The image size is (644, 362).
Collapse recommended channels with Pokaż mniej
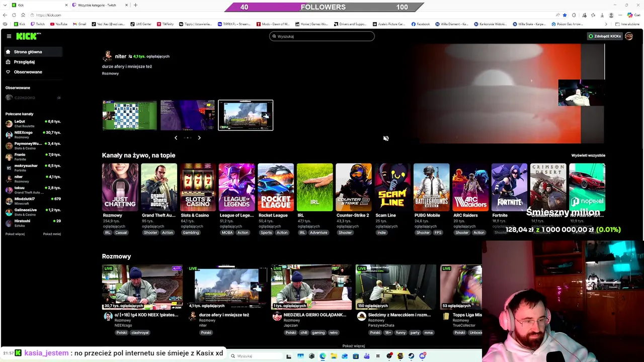tap(52, 234)
